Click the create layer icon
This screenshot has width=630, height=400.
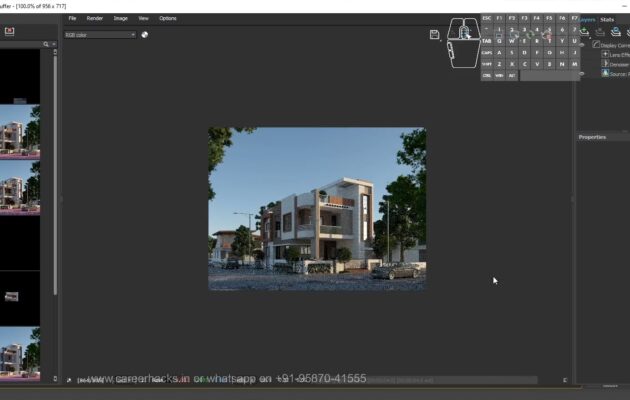pos(585,32)
